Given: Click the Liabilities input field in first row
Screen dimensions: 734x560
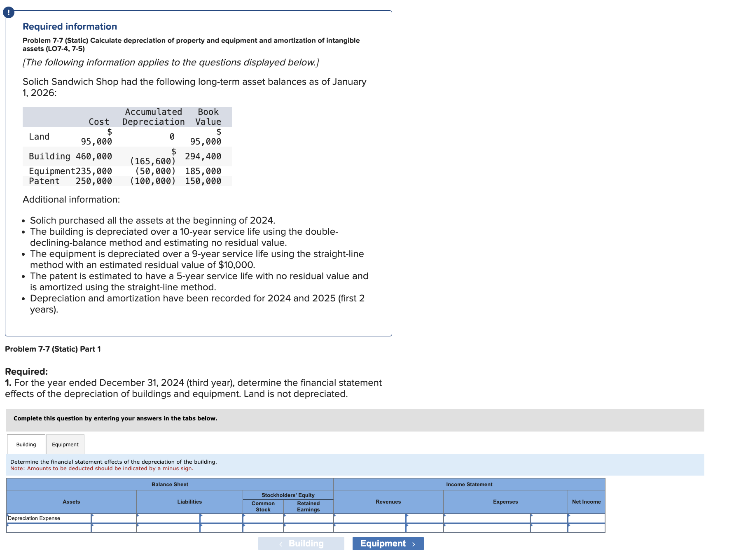Looking at the screenshot, I should pos(169,518).
